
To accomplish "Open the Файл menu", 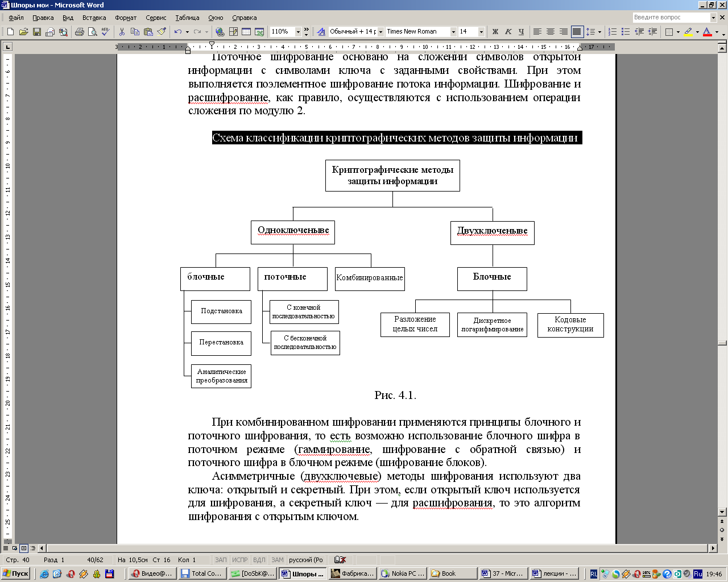I will (16, 18).
